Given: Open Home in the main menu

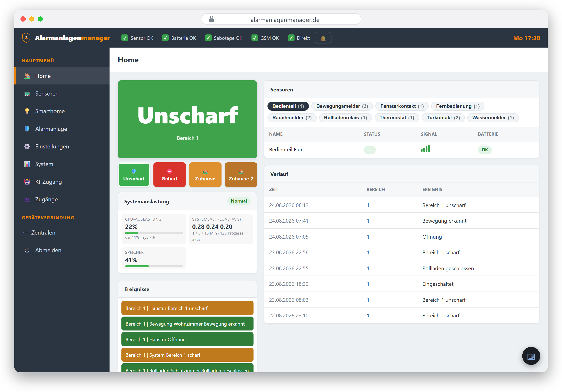Looking at the screenshot, I should 62,76.
